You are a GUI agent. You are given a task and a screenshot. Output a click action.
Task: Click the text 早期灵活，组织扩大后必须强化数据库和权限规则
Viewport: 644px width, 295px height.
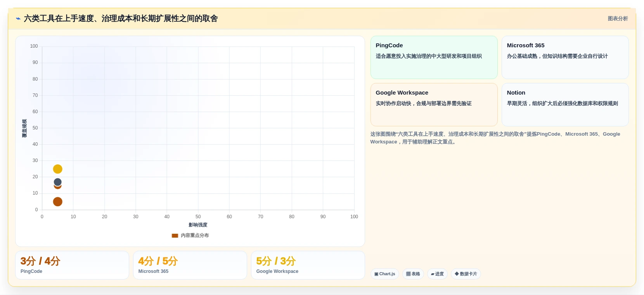(x=562, y=104)
